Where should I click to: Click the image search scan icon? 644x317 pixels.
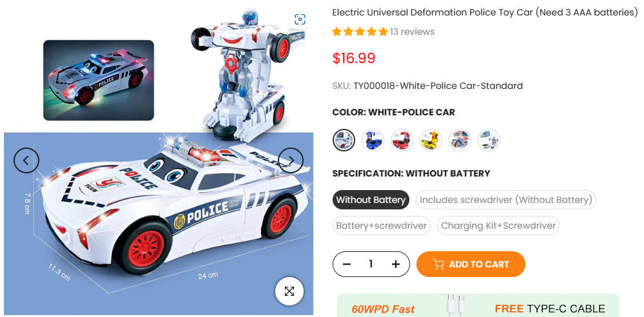[x=300, y=19]
